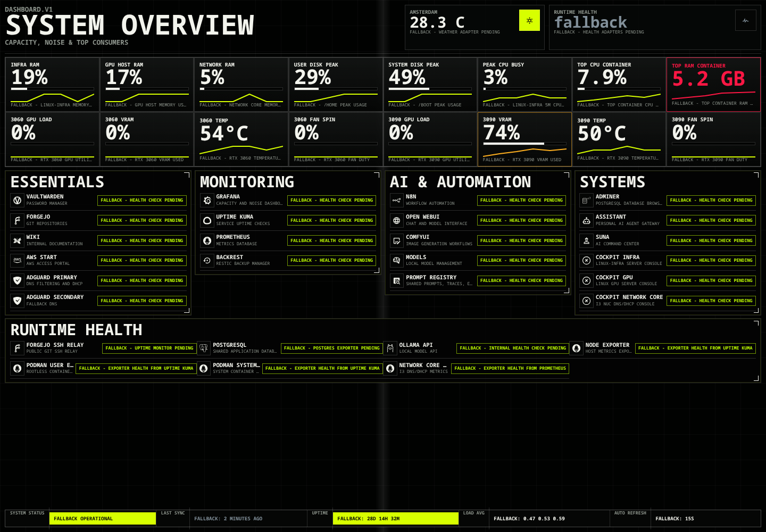Click the last sync 2 minutes ago value
Viewport: 766px width, 532px height.
click(228, 519)
